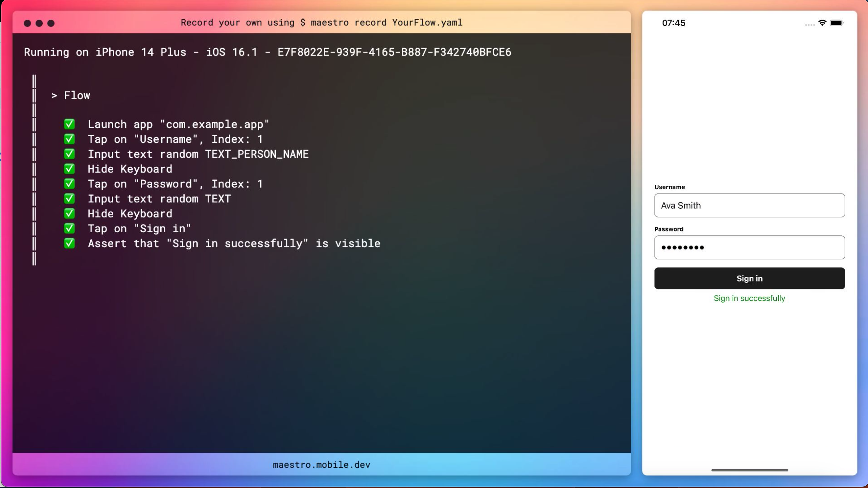Image resolution: width=868 pixels, height=488 pixels.
Task: Expand the Flow arrow in terminal
Action: pos(54,96)
